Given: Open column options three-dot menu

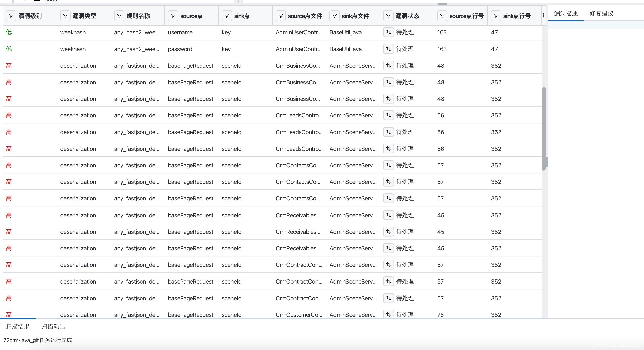Looking at the screenshot, I should [x=543, y=15].
